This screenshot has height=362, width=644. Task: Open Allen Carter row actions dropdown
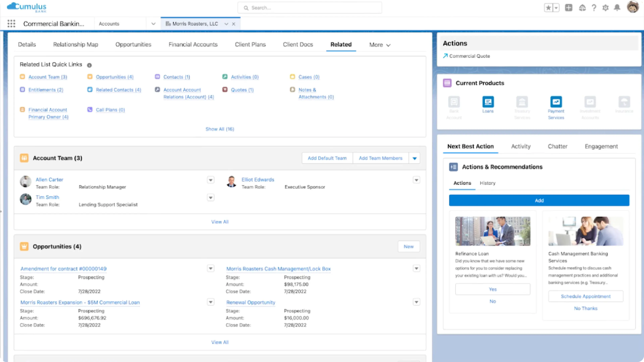[210, 180]
